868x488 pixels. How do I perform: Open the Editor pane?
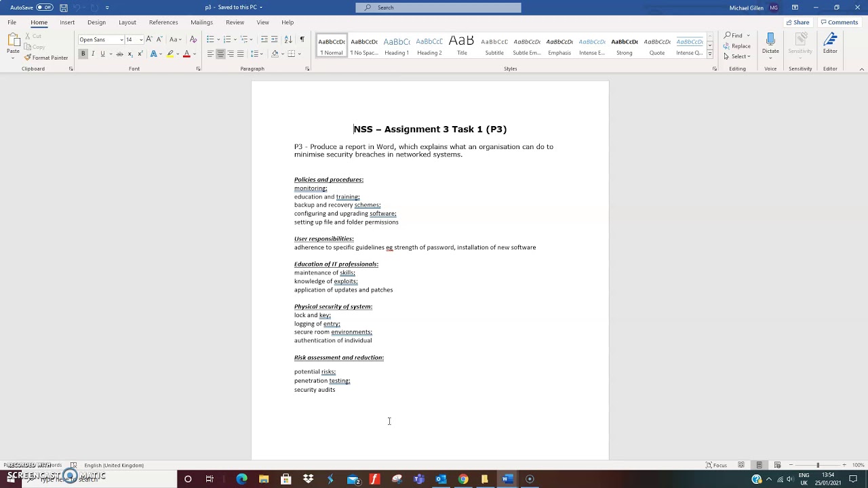point(830,44)
